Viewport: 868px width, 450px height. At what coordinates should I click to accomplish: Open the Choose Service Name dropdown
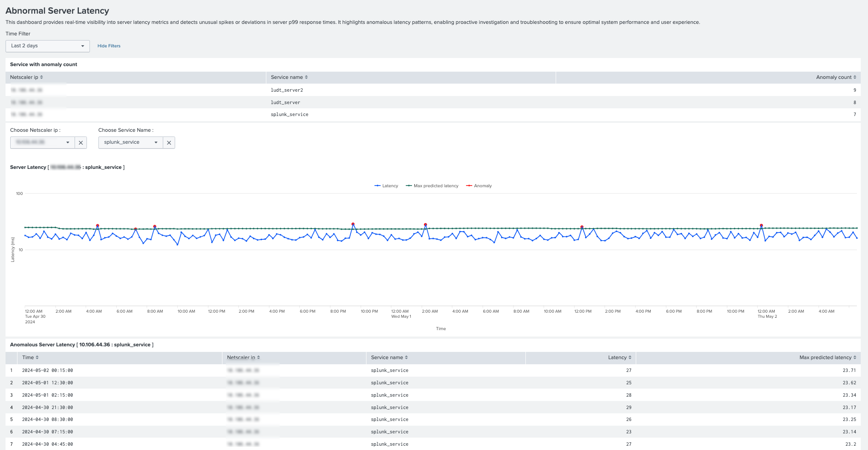[x=130, y=142]
